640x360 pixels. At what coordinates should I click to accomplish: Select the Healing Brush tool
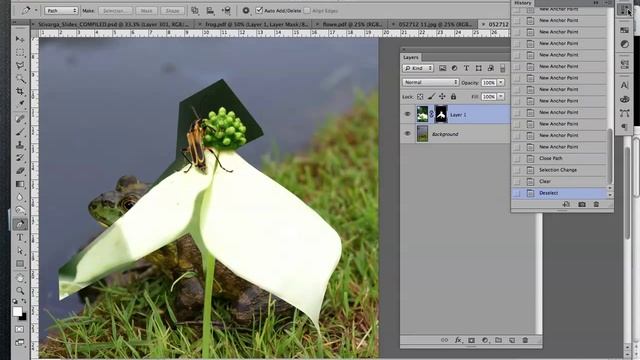pyautogui.click(x=20, y=119)
